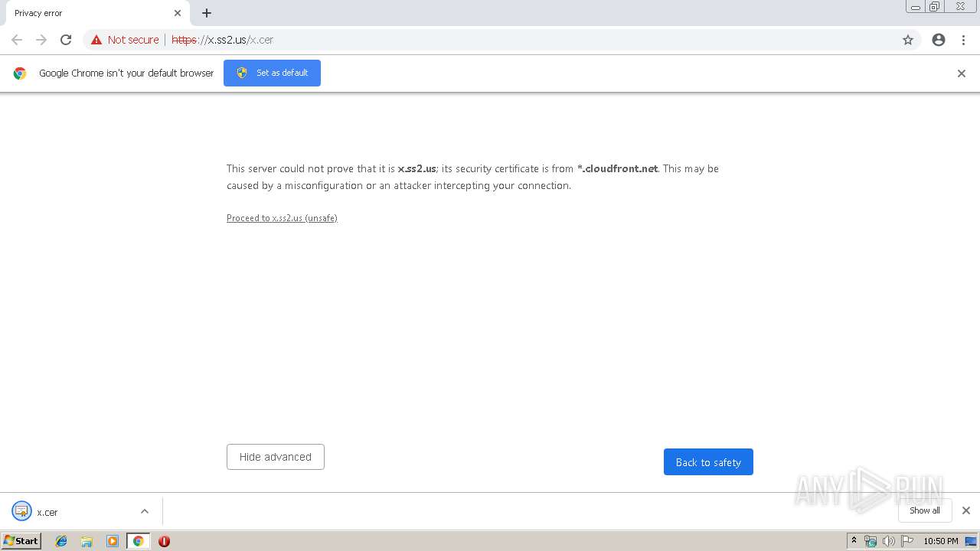Show hidden system tray icons
This screenshot has height=551, width=980.
pos(854,541)
